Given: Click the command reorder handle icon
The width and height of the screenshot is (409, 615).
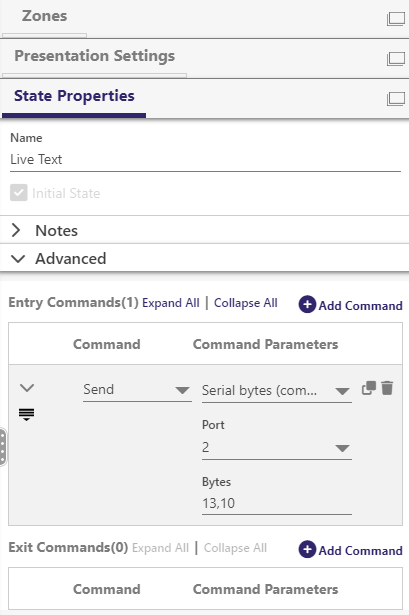Looking at the screenshot, I should tap(26, 414).
